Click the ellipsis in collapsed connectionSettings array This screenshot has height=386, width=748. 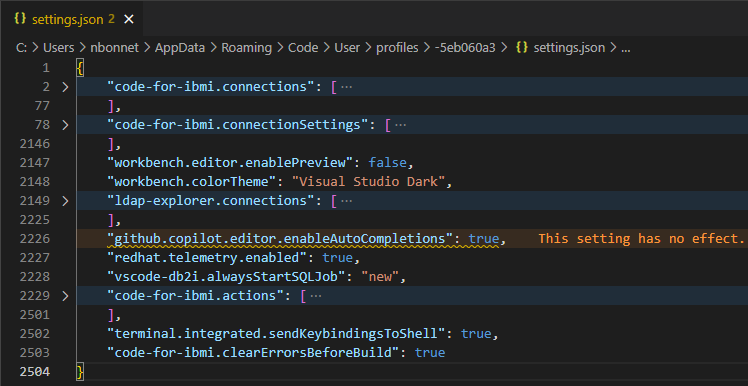(400, 125)
